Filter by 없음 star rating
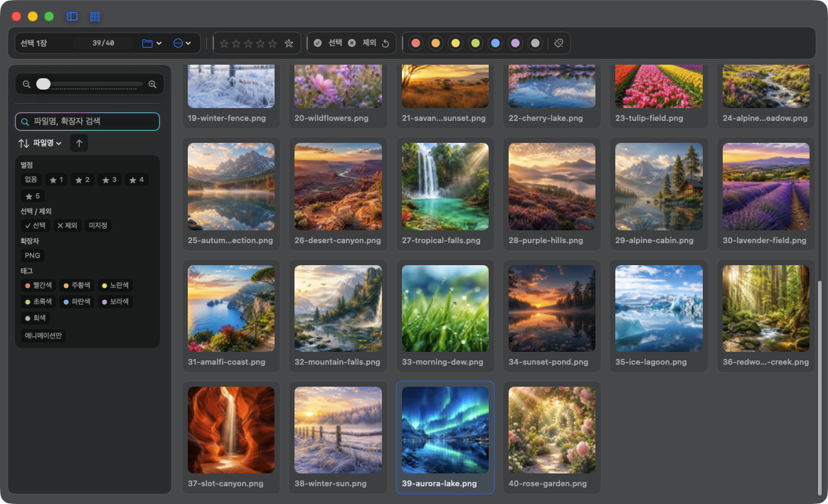 click(31, 179)
